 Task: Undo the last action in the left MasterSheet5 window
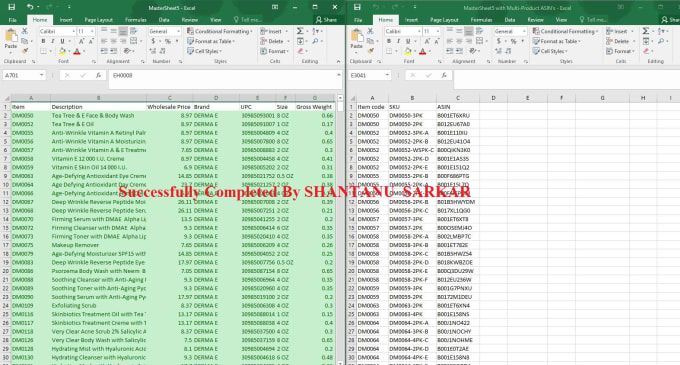pos(29,7)
